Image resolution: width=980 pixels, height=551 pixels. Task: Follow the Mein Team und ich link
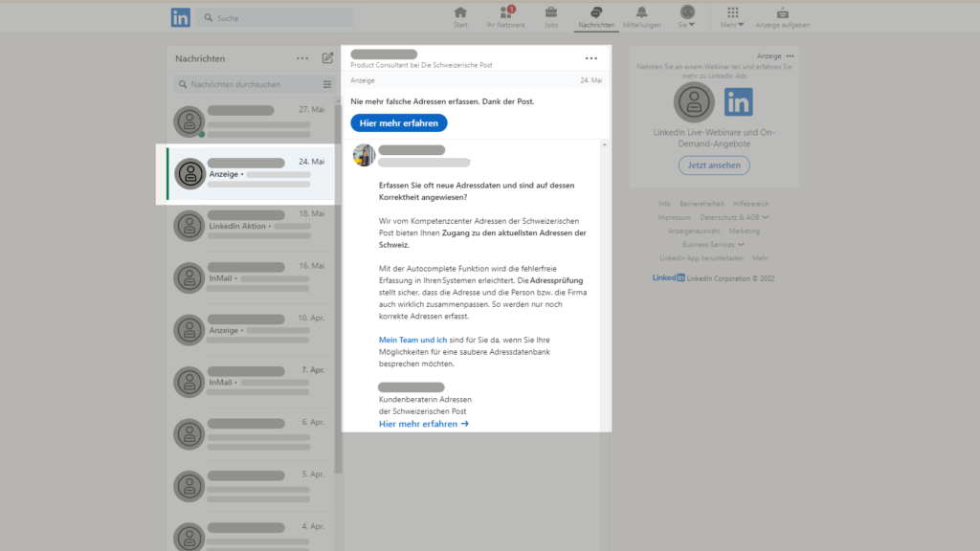pyautogui.click(x=413, y=340)
